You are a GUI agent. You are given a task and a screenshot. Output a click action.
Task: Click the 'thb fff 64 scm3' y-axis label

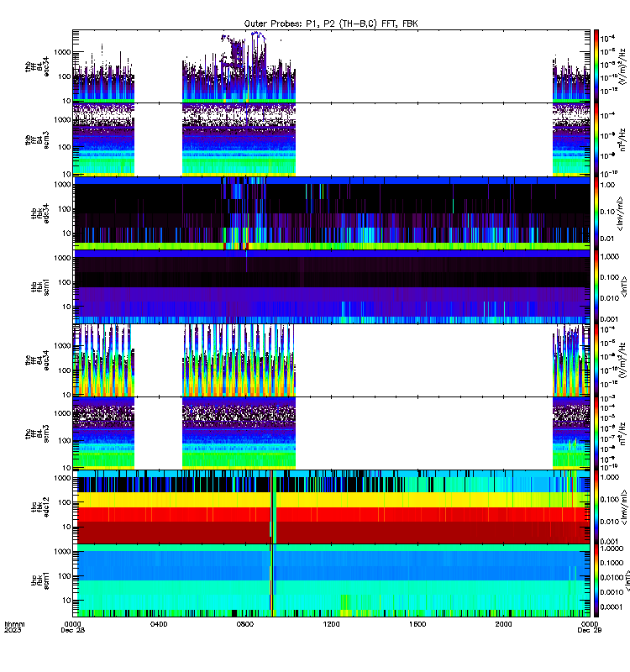coord(37,140)
